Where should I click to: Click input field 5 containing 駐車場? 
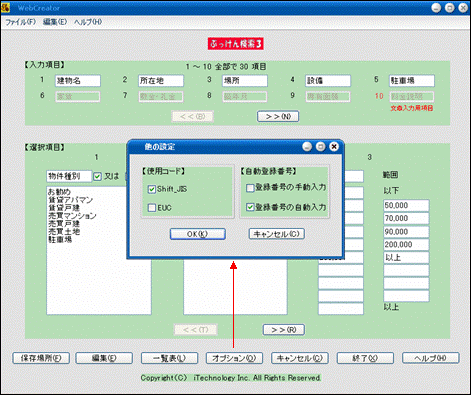[x=412, y=81]
